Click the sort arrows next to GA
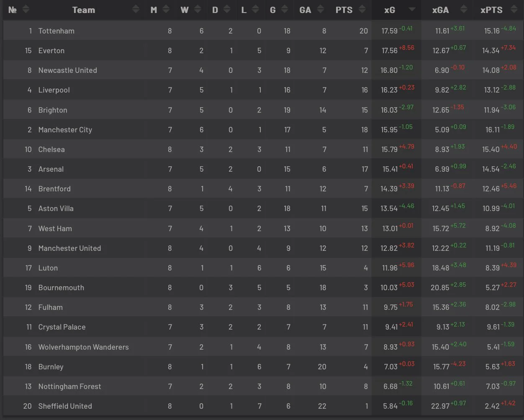The image size is (524, 420). 321,10
